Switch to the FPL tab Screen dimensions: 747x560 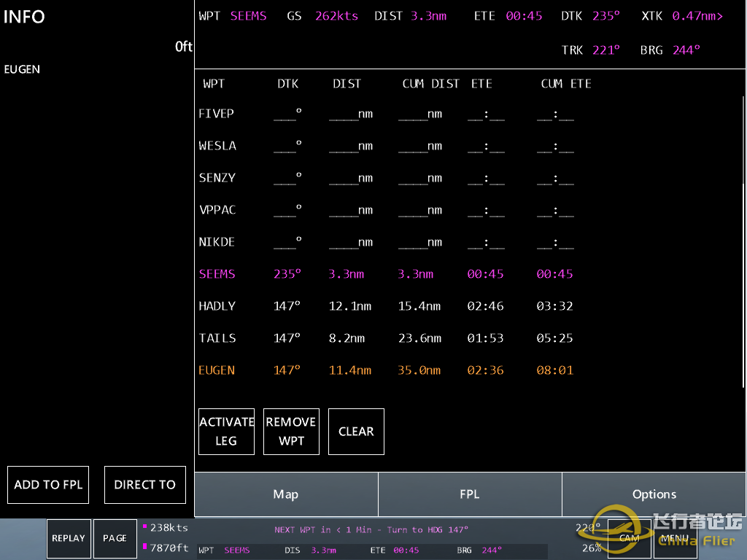click(470, 494)
